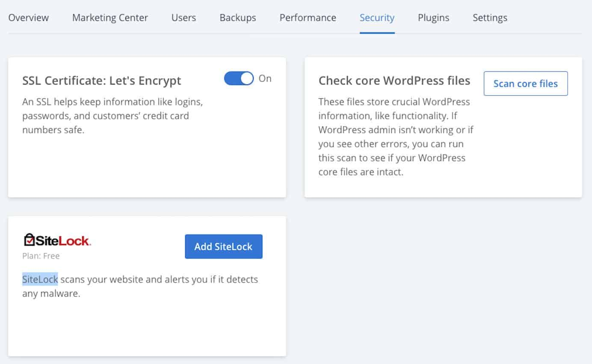Select the Performance tab
The height and width of the screenshot is (364, 592).
click(x=308, y=18)
